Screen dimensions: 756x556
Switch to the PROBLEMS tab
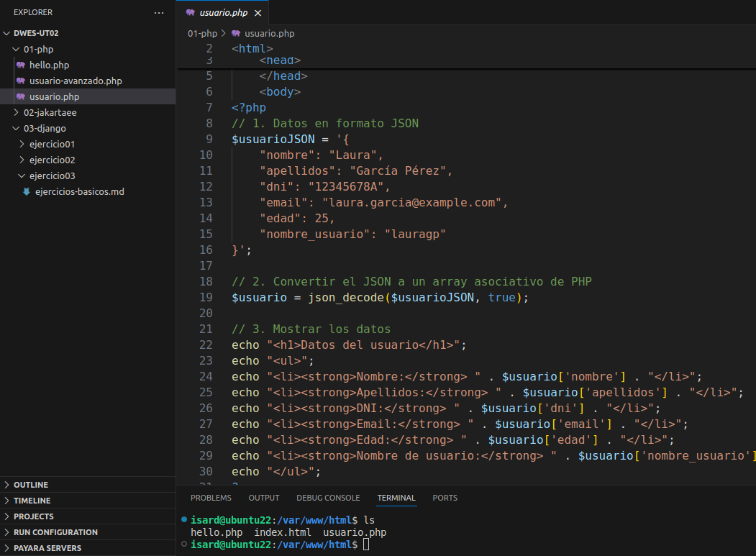[211, 497]
